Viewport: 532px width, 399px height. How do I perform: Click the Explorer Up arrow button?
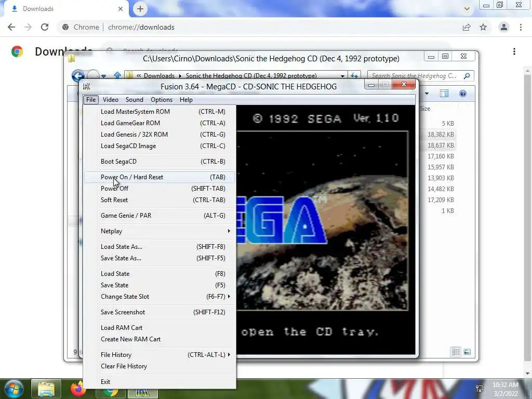(x=117, y=75)
